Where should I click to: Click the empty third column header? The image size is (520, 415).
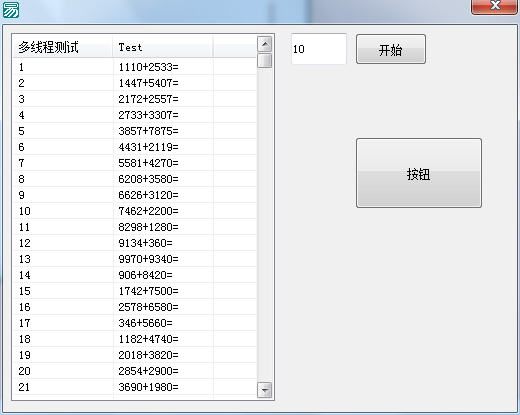[235, 47]
